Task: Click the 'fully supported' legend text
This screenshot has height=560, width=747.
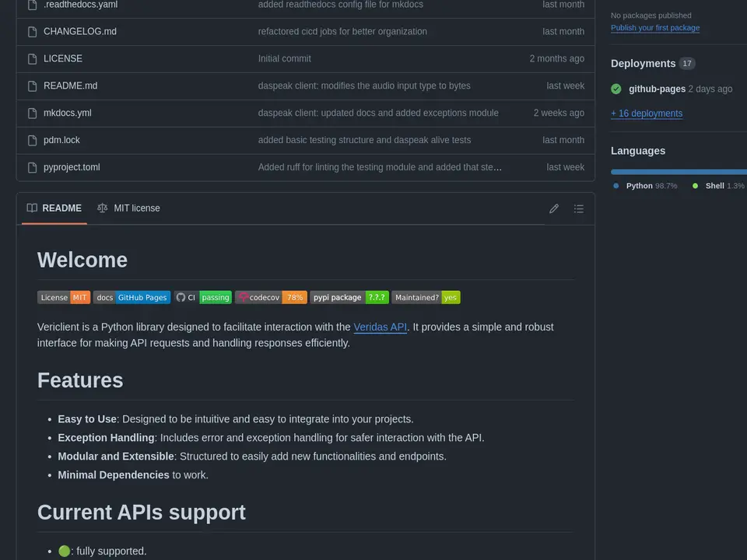Action: [111, 551]
